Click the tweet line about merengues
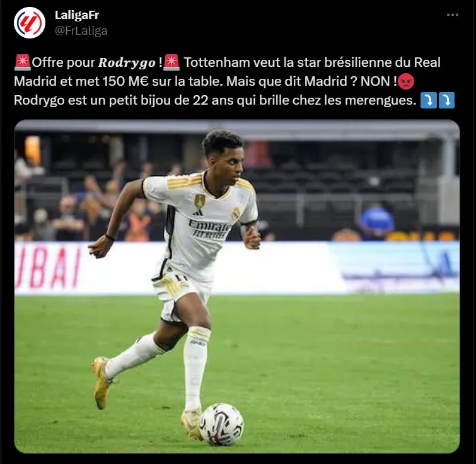The height and width of the screenshot is (464, 476). point(215,100)
